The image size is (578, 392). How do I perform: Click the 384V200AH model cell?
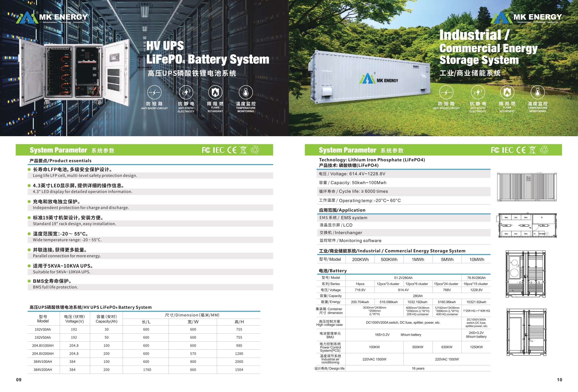coord(43,370)
